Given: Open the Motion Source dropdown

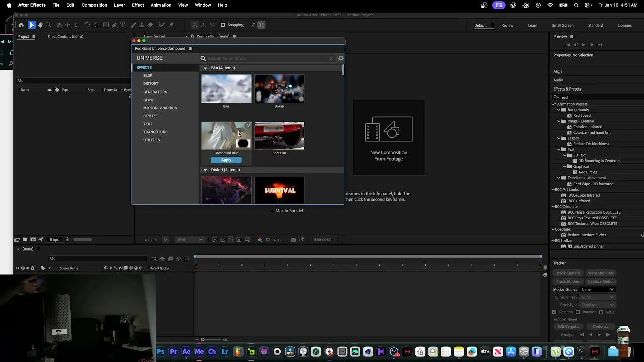Looking at the screenshot, I should pyautogui.click(x=598, y=290).
